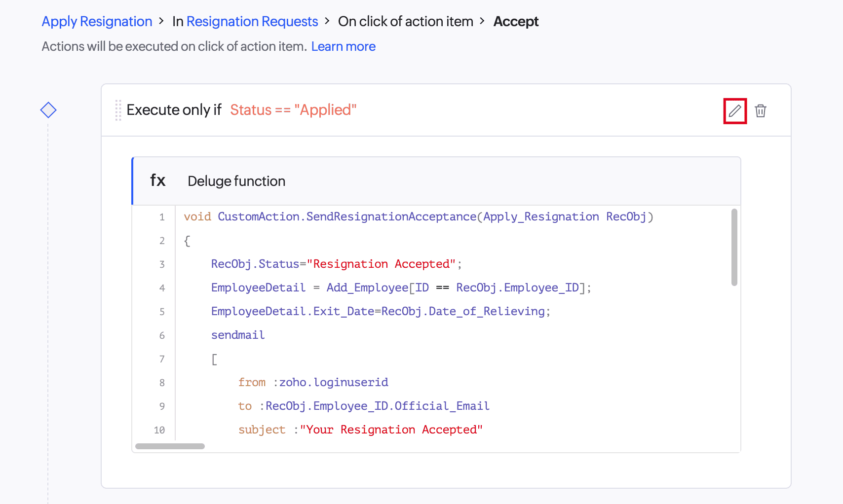Image resolution: width=843 pixels, height=504 pixels.
Task: Click line number 5 in the gutter
Action: point(162,312)
